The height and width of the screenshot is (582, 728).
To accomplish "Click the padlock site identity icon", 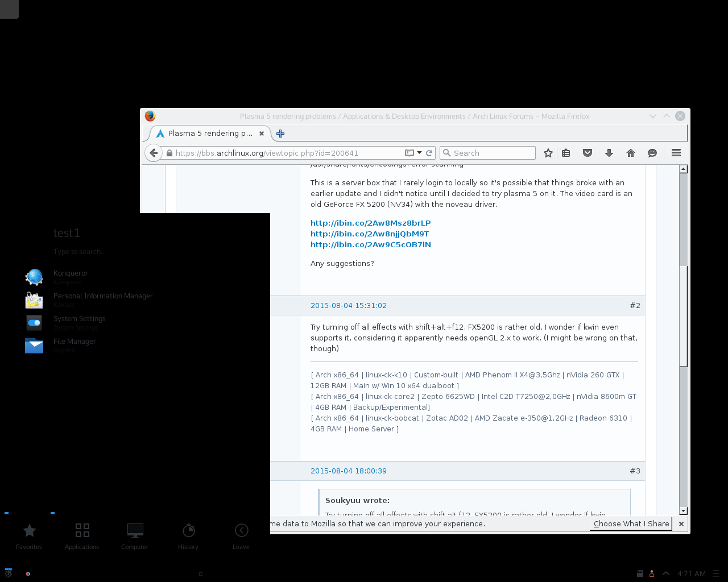I will pos(169,153).
